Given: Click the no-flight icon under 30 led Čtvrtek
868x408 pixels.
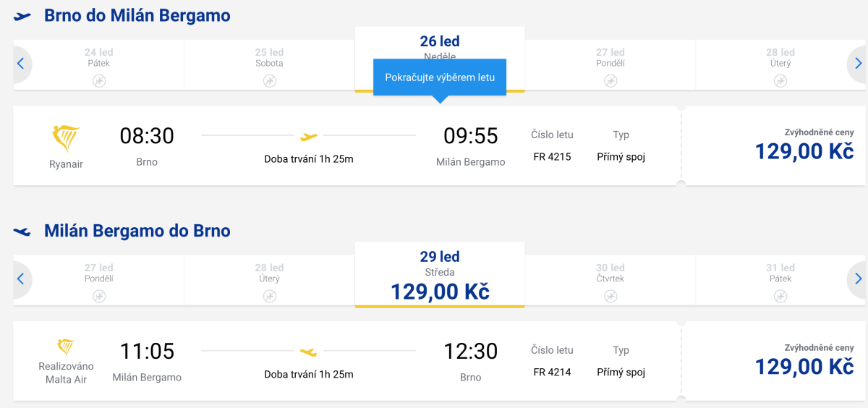Looking at the screenshot, I should click(x=611, y=296).
